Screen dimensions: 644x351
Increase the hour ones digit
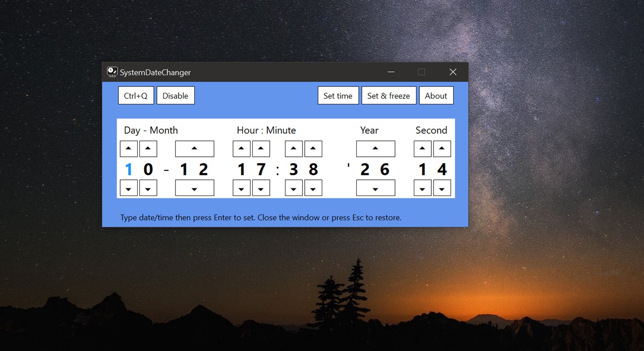click(261, 149)
